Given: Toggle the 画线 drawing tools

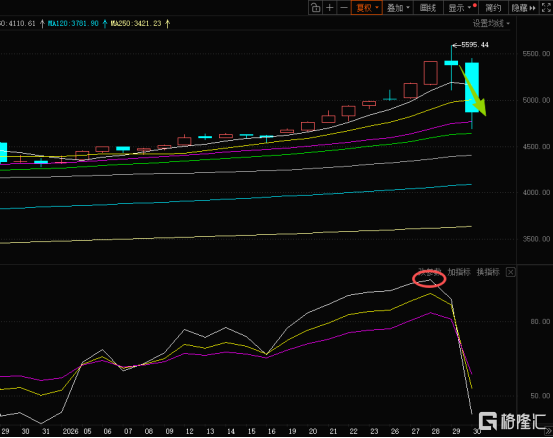Looking at the screenshot, I should coord(428,7).
